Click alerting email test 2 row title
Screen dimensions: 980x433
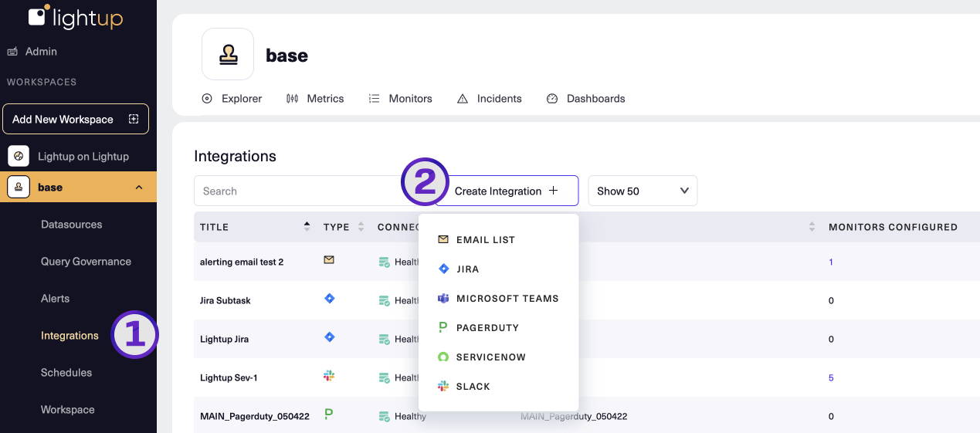pyautogui.click(x=242, y=262)
